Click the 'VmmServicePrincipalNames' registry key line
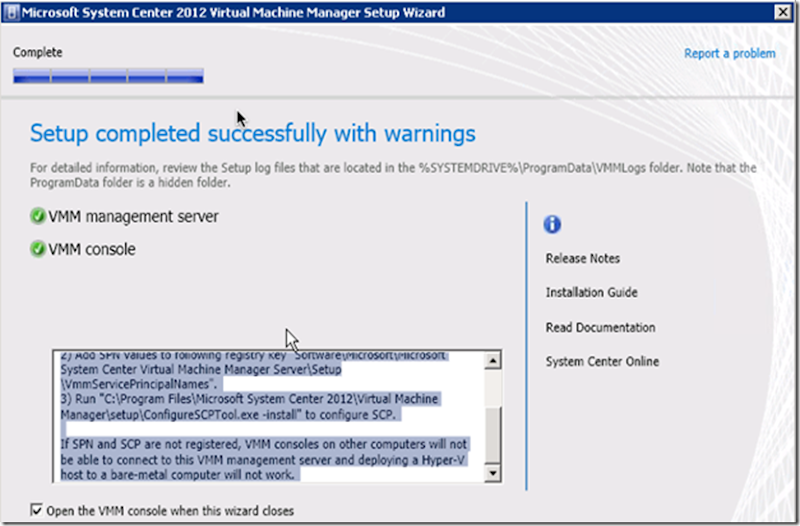 pyautogui.click(x=139, y=384)
